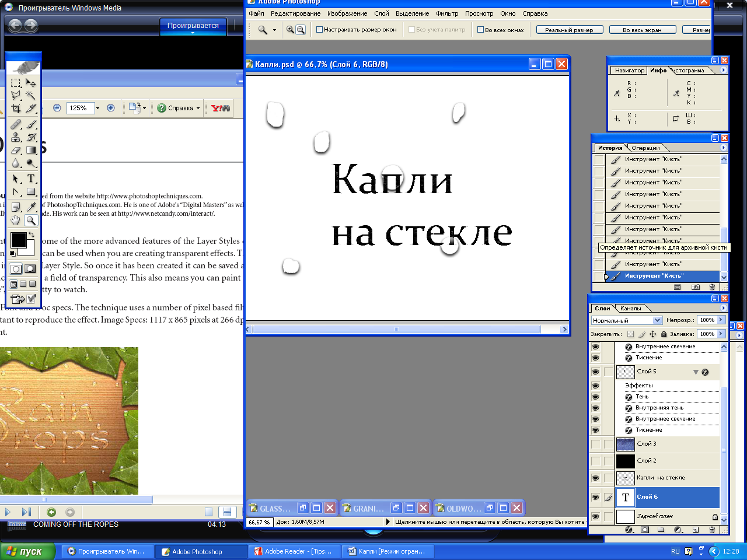Toggle visibility of layer Слой 5
The image size is (747, 560).
pos(595,372)
